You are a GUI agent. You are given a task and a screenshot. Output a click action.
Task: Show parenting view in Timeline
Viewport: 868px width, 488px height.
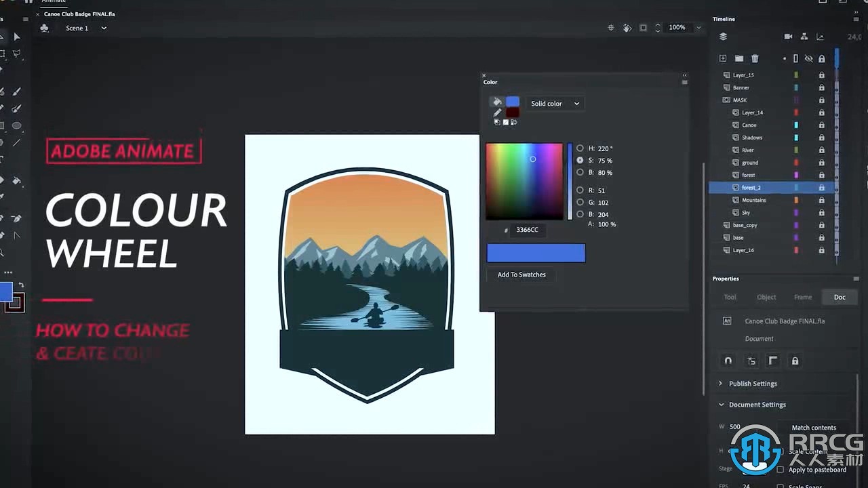pyautogui.click(x=804, y=37)
